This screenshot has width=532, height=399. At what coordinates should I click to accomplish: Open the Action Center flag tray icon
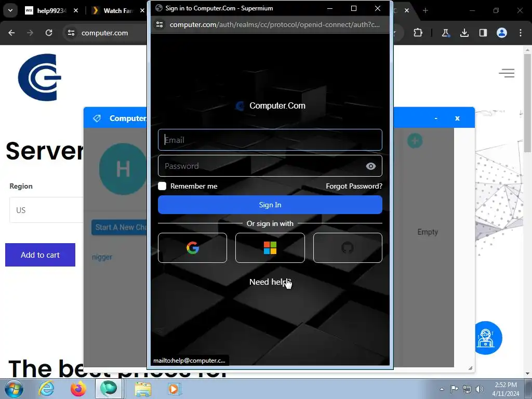pos(454,389)
